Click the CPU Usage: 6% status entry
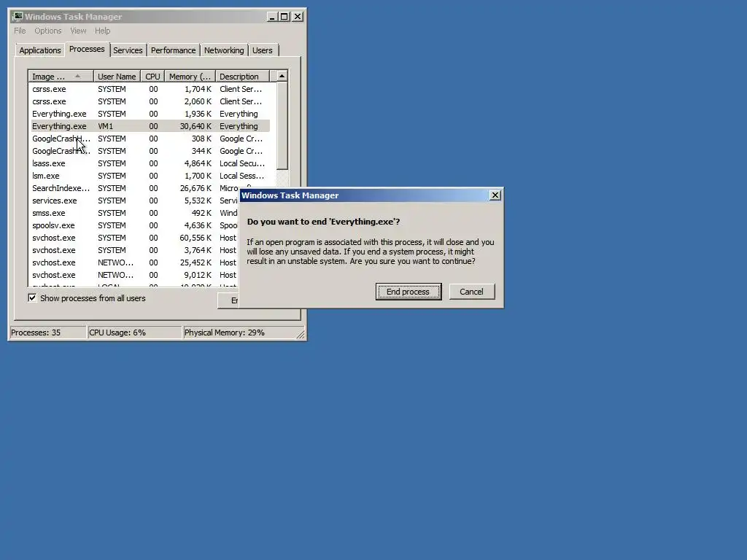 [x=135, y=332]
